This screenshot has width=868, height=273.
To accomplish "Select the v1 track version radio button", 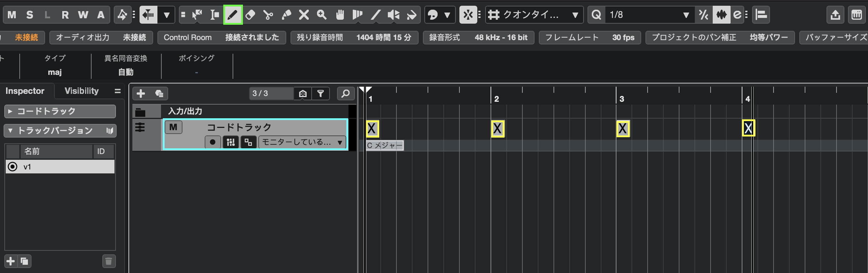I will [x=13, y=167].
